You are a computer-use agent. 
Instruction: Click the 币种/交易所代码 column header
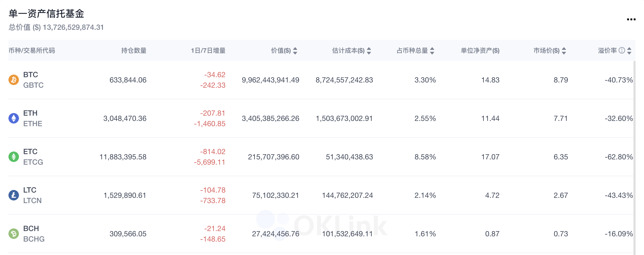32,51
